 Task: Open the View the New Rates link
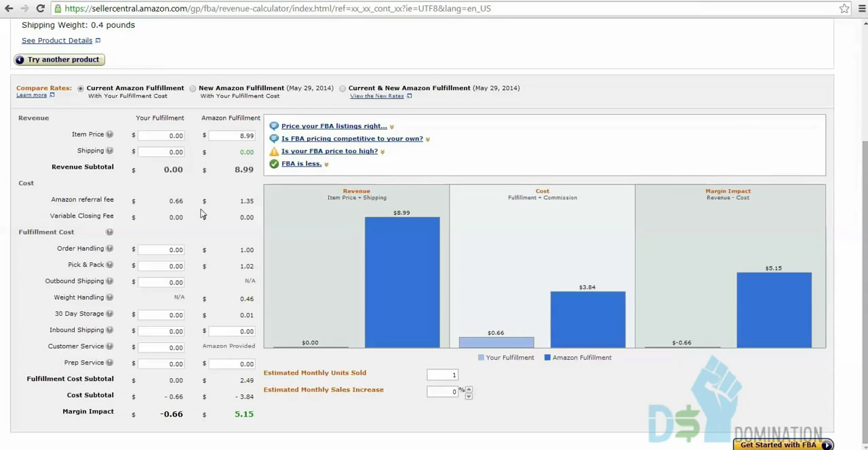[377, 96]
